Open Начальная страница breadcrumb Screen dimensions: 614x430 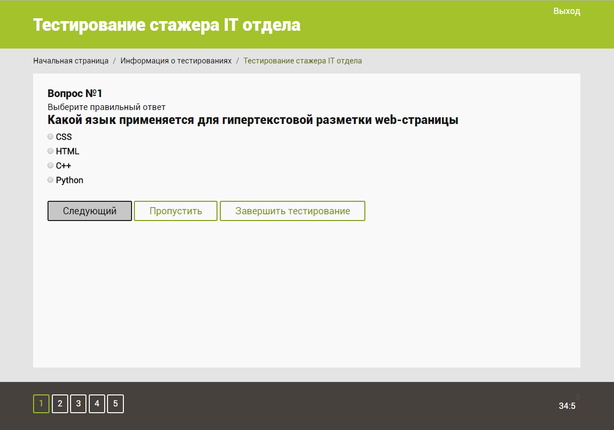coord(70,61)
